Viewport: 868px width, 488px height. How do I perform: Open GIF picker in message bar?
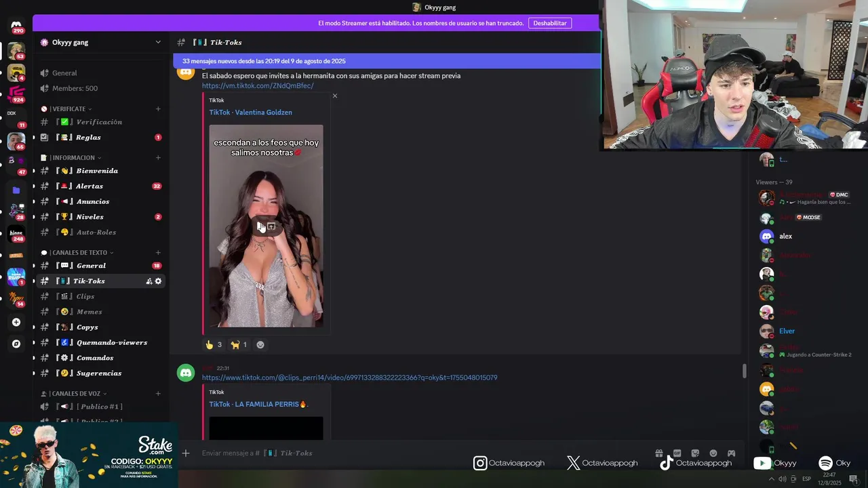click(677, 453)
